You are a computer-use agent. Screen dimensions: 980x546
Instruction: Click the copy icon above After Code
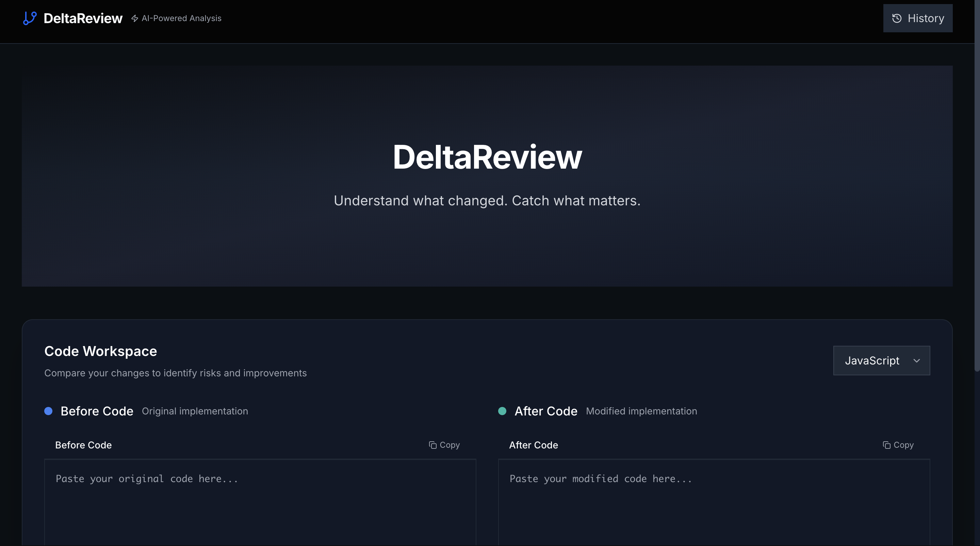click(x=886, y=445)
